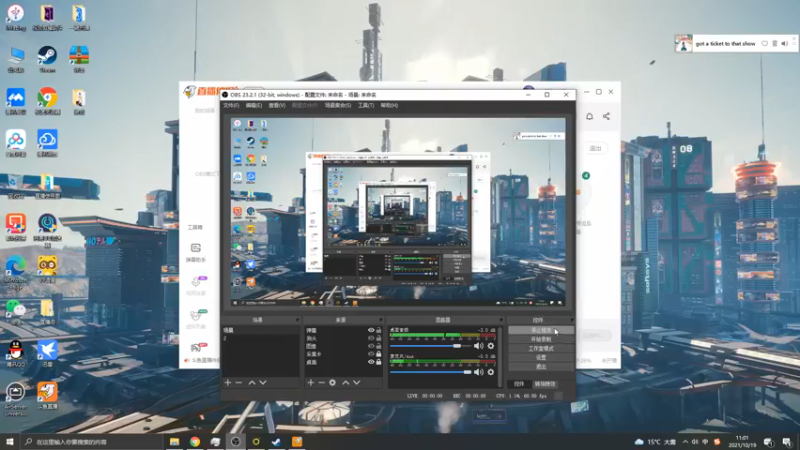Toggle visibility eye of the 采集卡 source
This screenshot has width=800, height=450.
(371, 354)
